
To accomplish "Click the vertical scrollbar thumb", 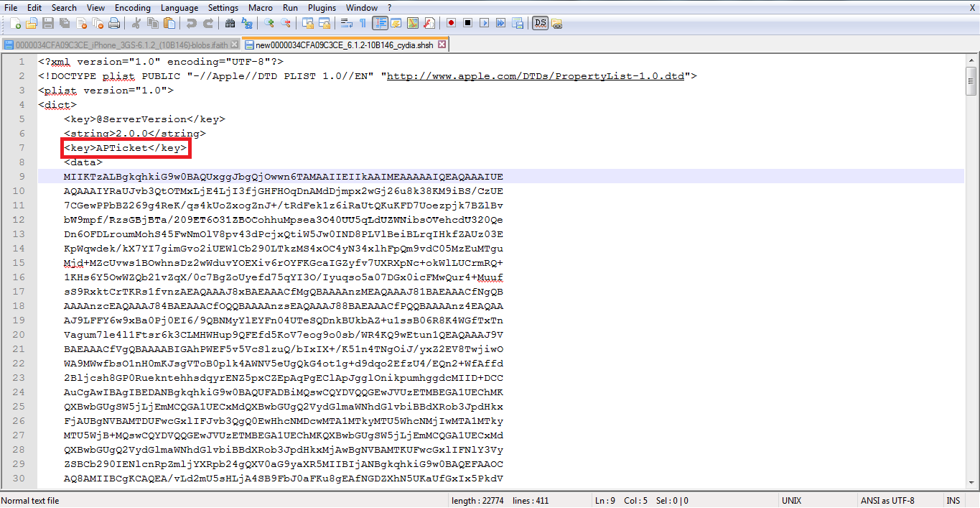I will [971, 81].
